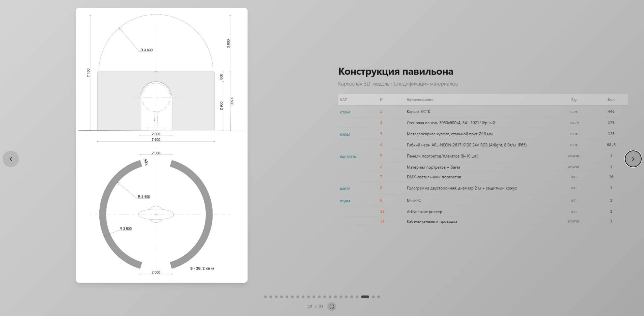Click the row number '10'
The height and width of the screenshot is (316, 644).
(x=382, y=212)
